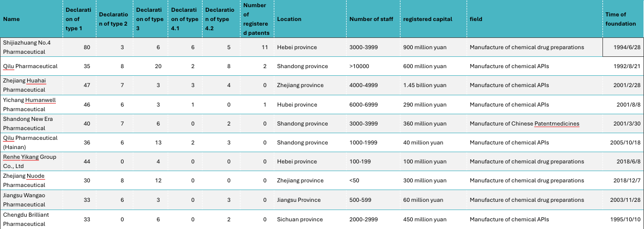Select the 40 million yuan capital cell
Screen dimensions: 644x229
pyautogui.click(x=433, y=142)
